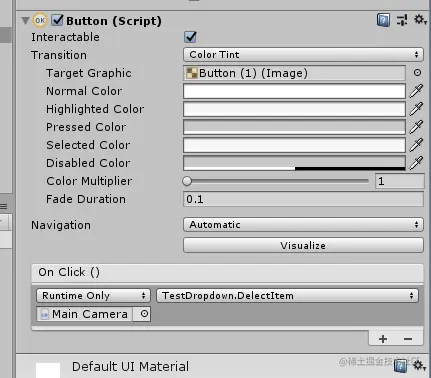Open the Transition Color Tint dropdown
Viewport: 431px width, 378px height.
(x=303, y=55)
